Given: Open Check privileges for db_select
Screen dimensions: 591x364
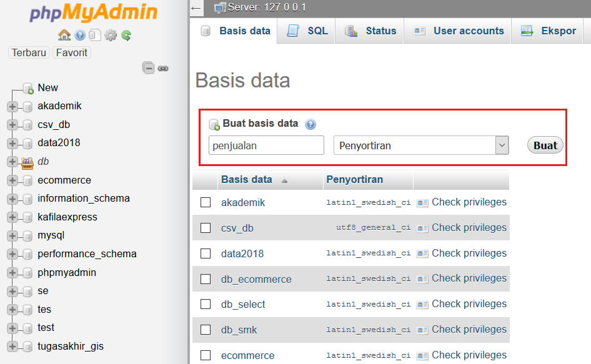Looking at the screenshot, I should (469, 304).
